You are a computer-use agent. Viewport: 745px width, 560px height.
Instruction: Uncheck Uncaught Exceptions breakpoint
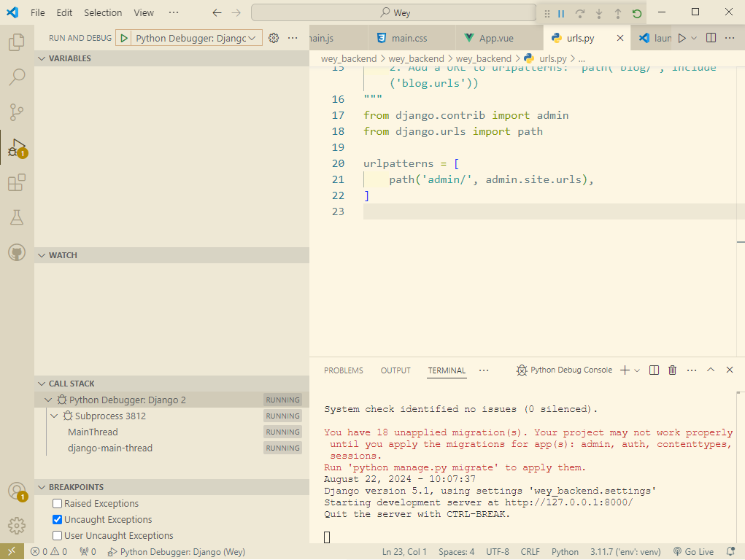tap(58, 520)
